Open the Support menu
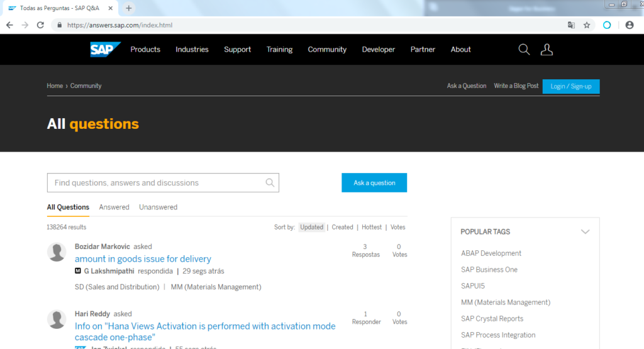644x349 pixels. click(x=237, y=49)
